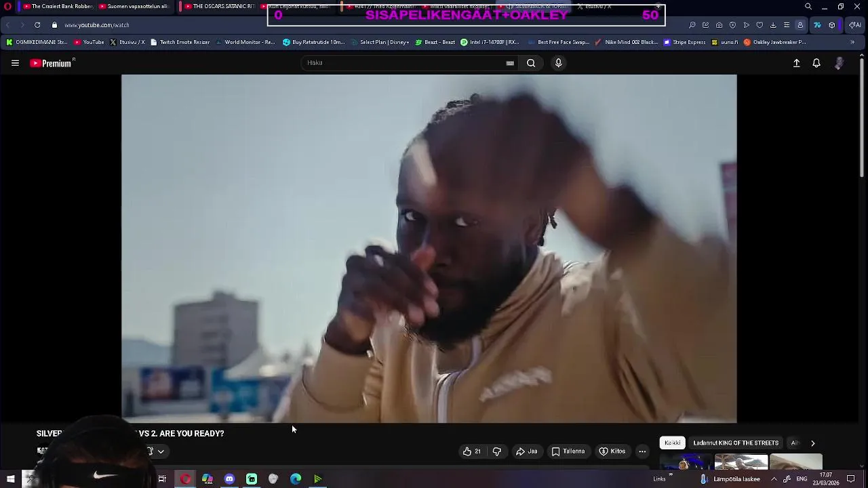868x488 pixels.
Task: Save the video with Tallenna
Action: 568,451
